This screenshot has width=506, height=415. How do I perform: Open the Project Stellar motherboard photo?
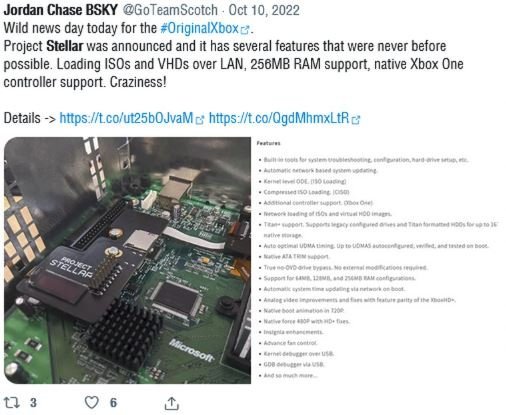point(127,260)
